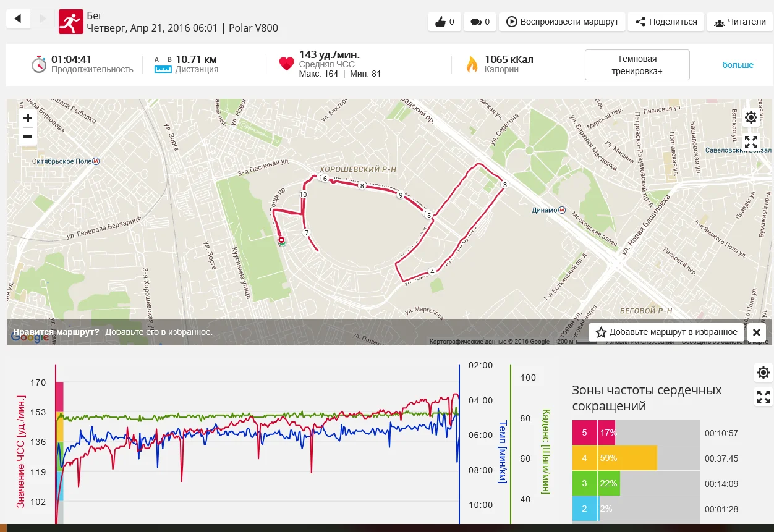Open comments via speech bubble button
Screen dimensions: 774x532
point(480,22)
